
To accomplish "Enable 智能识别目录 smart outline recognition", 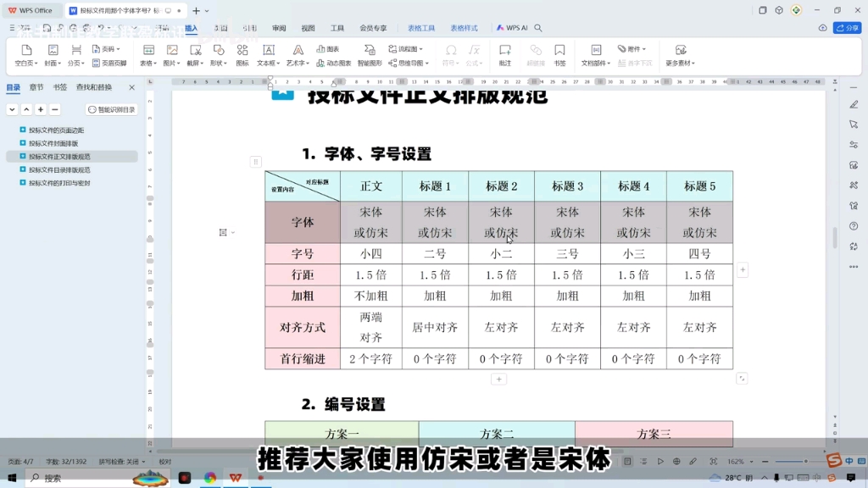I will coord(110,111).
